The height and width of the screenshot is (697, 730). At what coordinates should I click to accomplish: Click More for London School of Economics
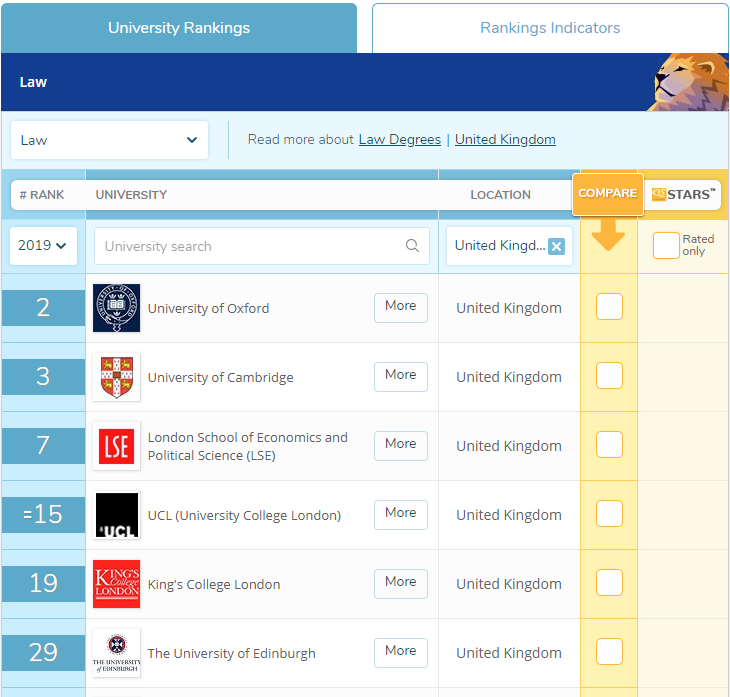pyautogui.click(x=401, y=445)
